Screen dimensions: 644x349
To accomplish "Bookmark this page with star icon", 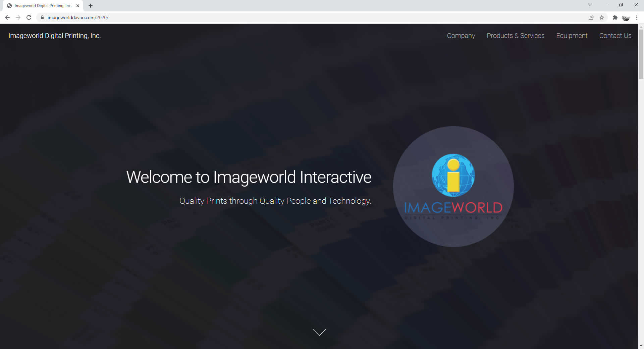I will coord(602,17).
